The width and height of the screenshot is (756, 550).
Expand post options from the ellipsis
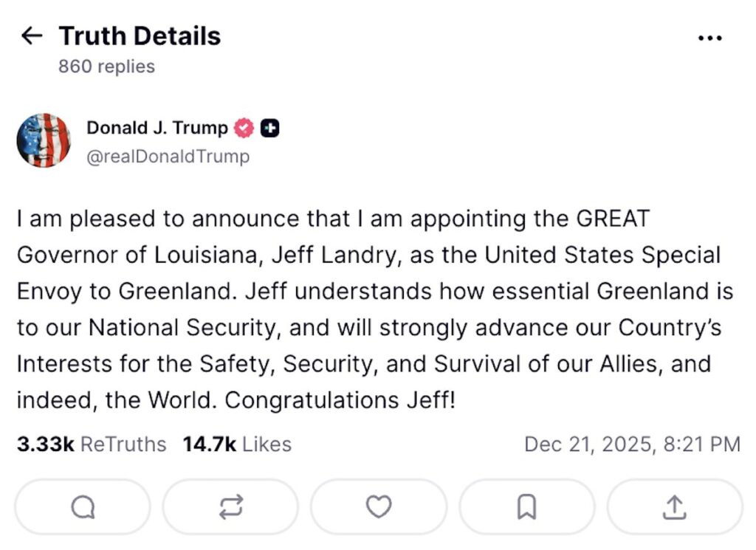(710, 37)
